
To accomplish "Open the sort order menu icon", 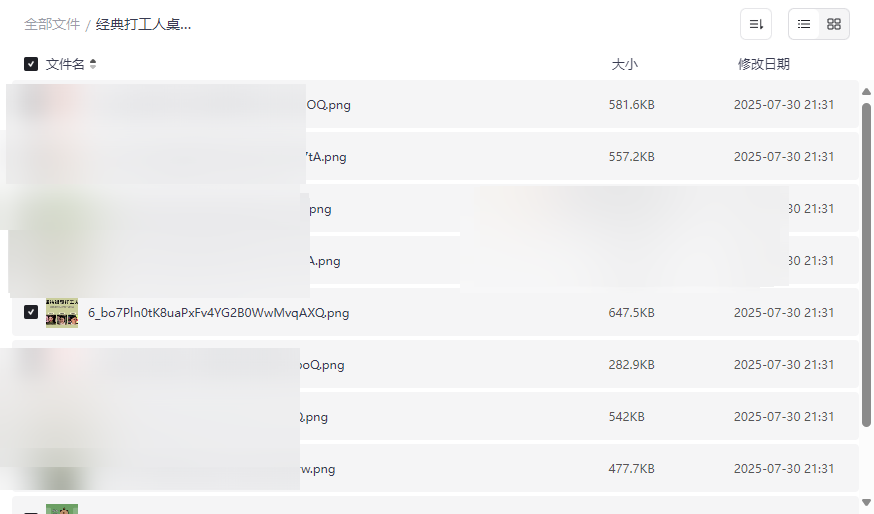I will [756, 24].
